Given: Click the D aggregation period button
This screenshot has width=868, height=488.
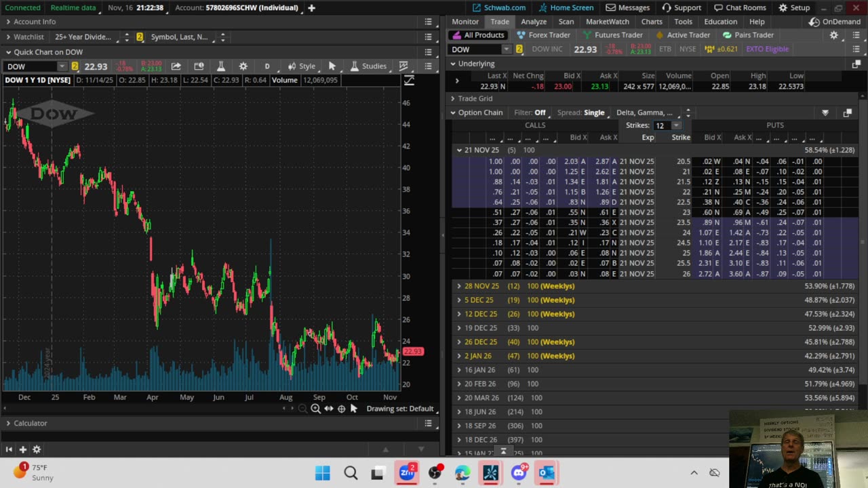Looking at the screenshot, I should coord(267,66).
